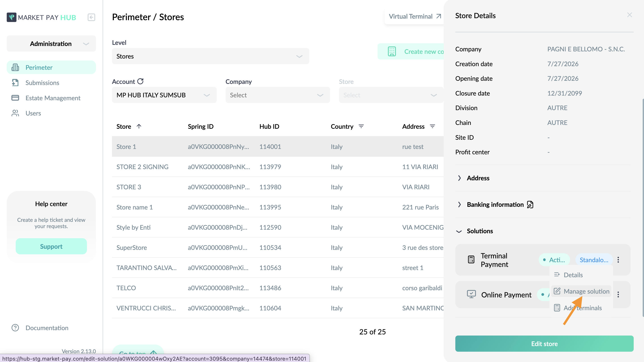Select the TARANTINO SALVA... row
The height and width of the screenshot is (362, 644).
pyautogui.click(x=278, y=267)
